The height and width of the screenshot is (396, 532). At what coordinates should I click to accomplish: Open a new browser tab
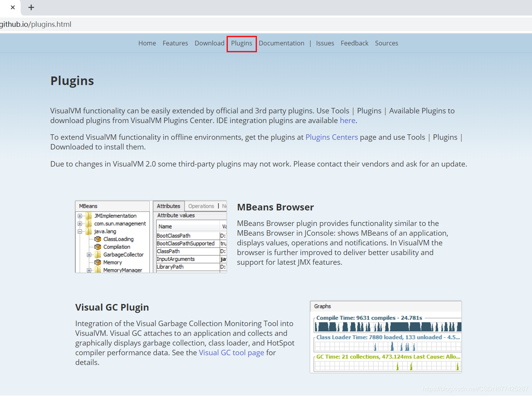[x=31, y=7]
